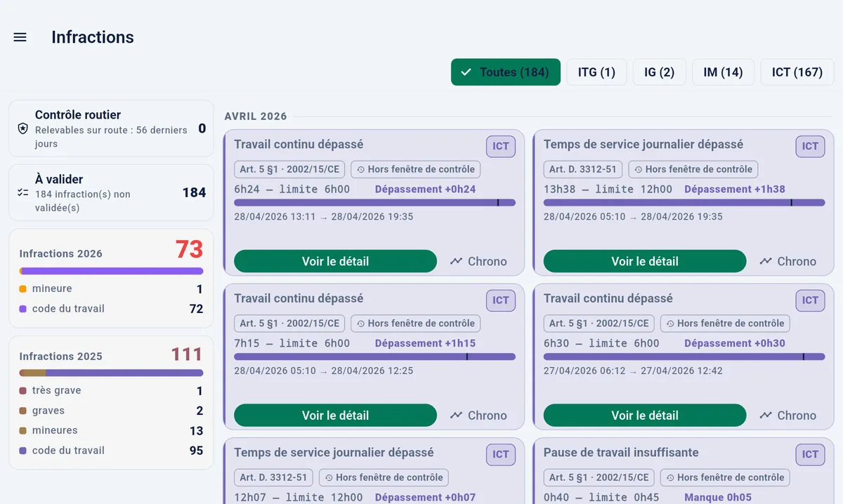Filter by IM (14) infractions
Screen dimensions: 843x504
[723, 72]
